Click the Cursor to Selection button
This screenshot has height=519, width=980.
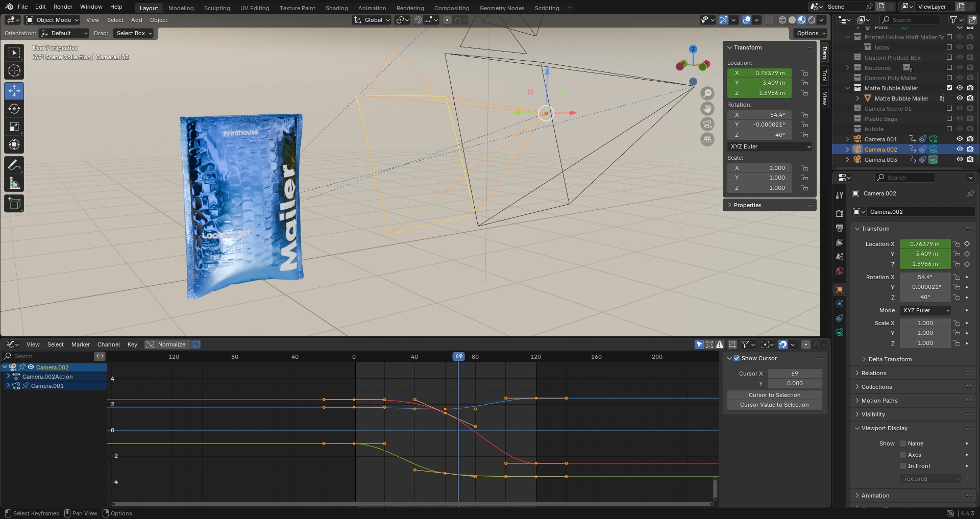774,395
